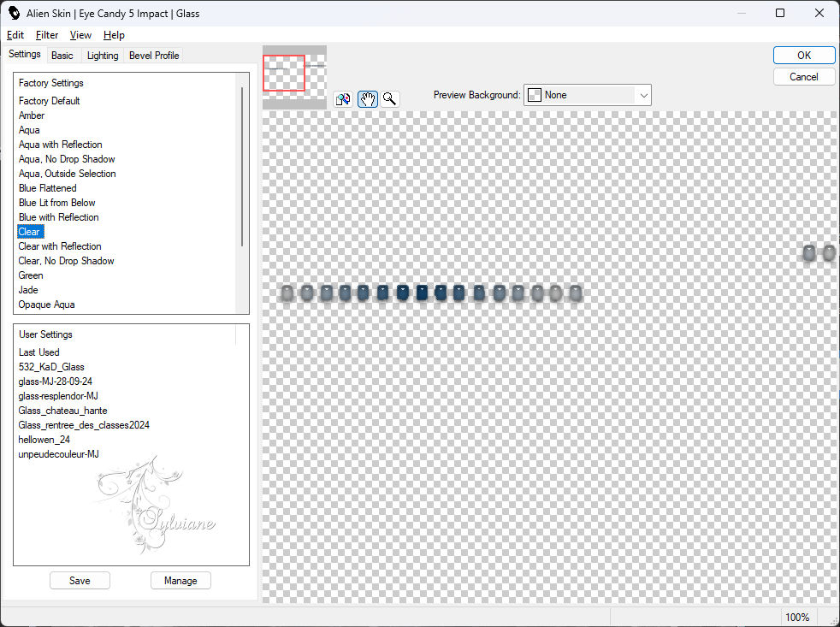
Task: Select the Opaque Aqua preset
Action: point(46,304)
